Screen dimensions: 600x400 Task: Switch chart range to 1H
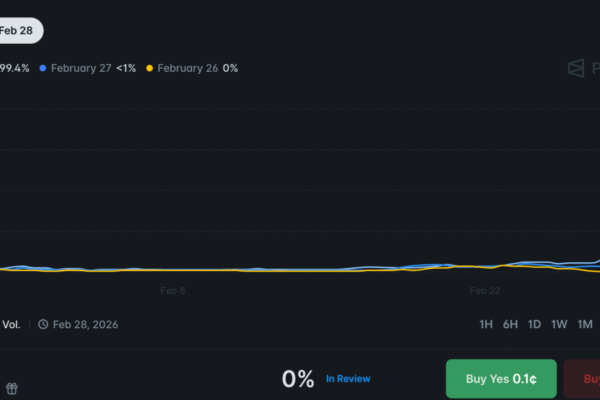[x=486, y=324]
